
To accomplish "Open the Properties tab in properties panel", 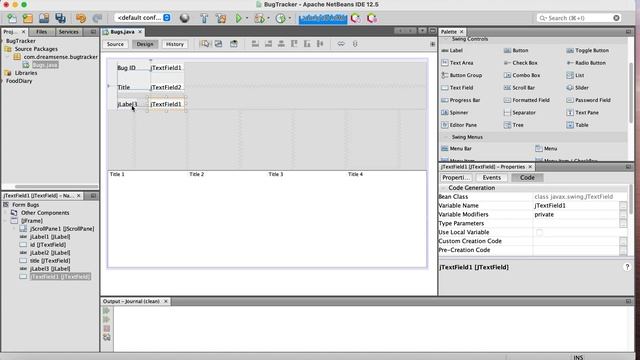I will [456, 178].
